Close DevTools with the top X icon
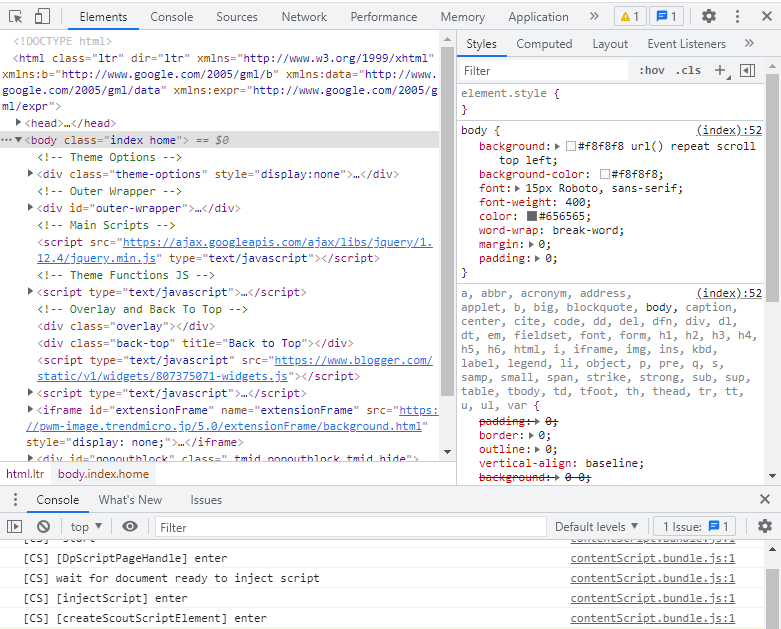This screenshot has width=781, height=629. (x=767, y=16)
